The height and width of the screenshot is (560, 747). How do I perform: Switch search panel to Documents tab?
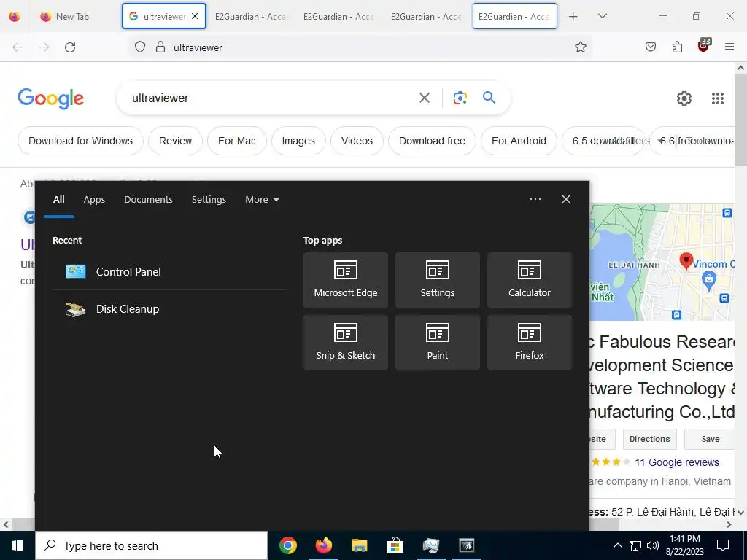pyautogui.click(x=148, y=200)
